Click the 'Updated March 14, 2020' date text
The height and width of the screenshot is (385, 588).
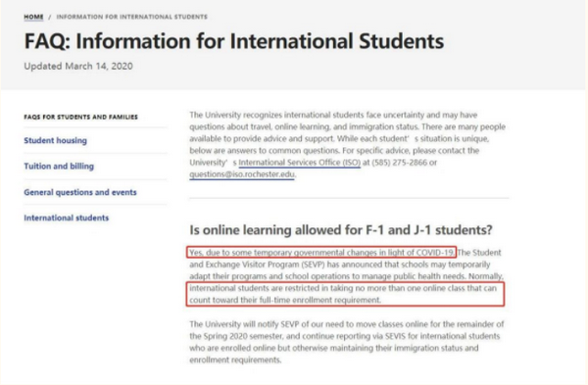pos(78,67)
